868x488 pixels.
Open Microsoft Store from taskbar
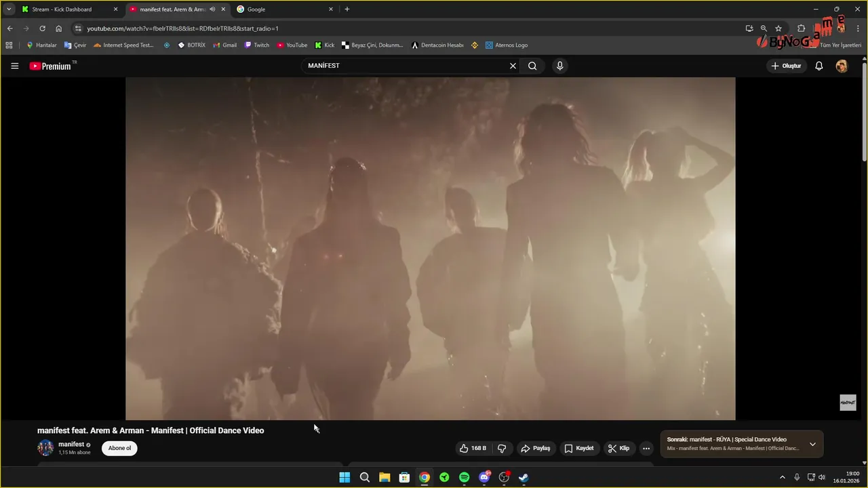click(404, 477)
